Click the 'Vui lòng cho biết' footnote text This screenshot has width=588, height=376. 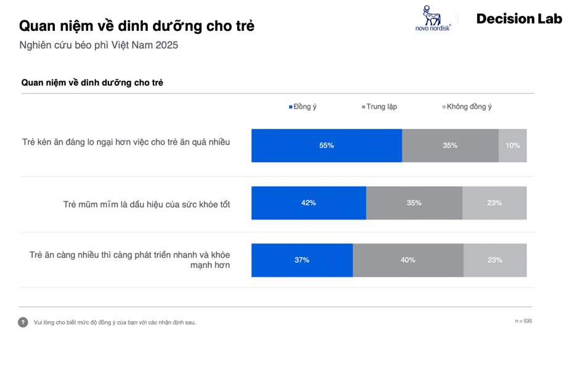pos(115,322)
